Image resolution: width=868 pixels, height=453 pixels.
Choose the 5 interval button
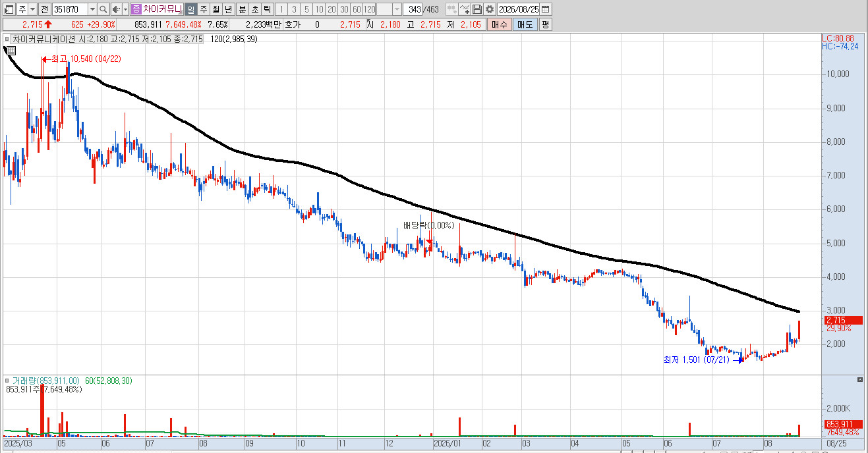(x=306, y=9)
